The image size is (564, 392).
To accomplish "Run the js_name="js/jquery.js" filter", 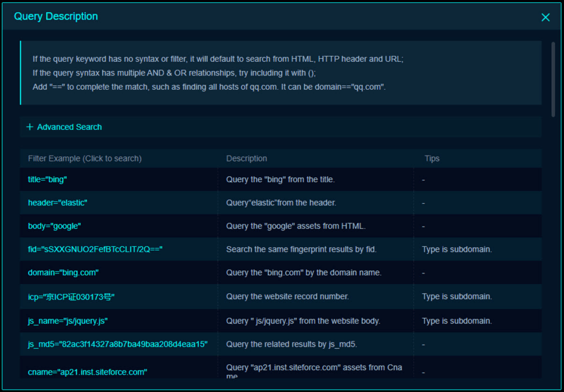I will tap(68, 321).
